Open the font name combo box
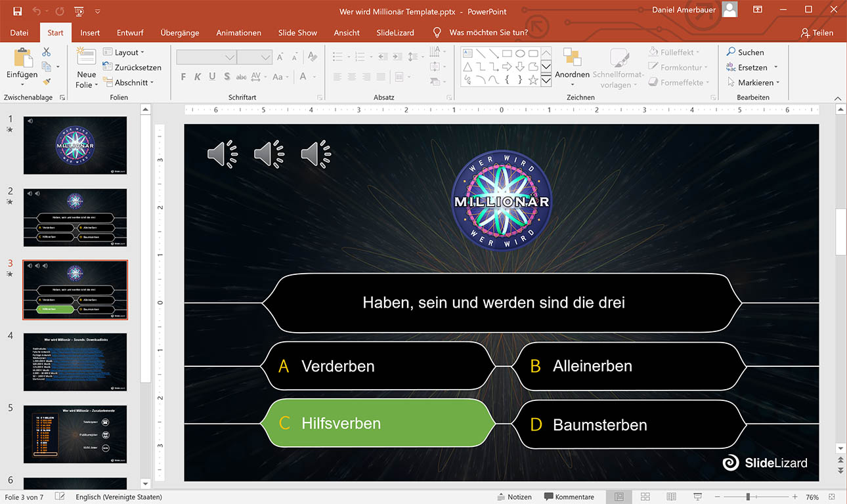This screenshot has width=847, height=504. [x=206, y=57]
